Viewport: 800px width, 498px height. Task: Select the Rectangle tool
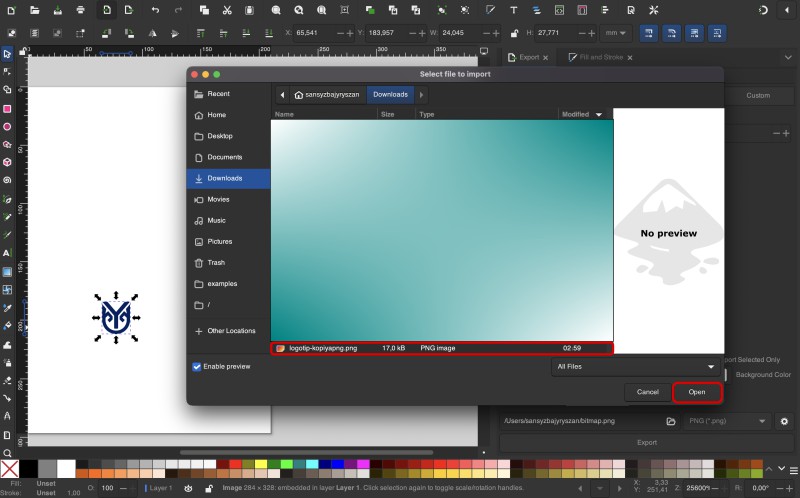7,109
